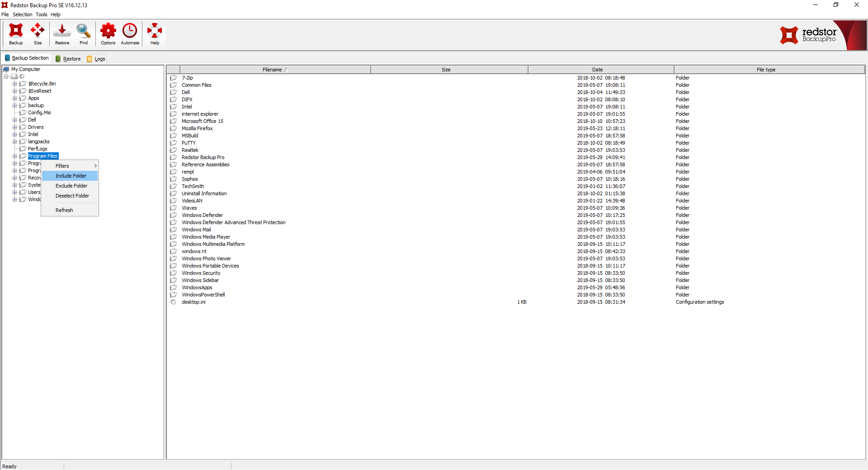Screen dimensions: 868x470
Task: Click the folder icon beside 7-Zip
Action: (x=173, y=78)
